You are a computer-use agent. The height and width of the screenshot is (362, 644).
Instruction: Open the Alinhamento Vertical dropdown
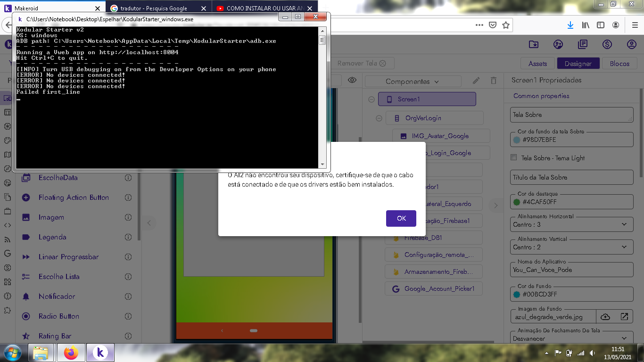[x=571, y=247]
